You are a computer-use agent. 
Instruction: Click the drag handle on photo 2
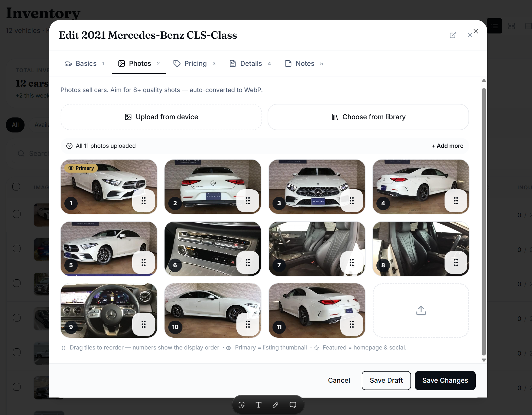pyautogui.click(x=248, y=201)
